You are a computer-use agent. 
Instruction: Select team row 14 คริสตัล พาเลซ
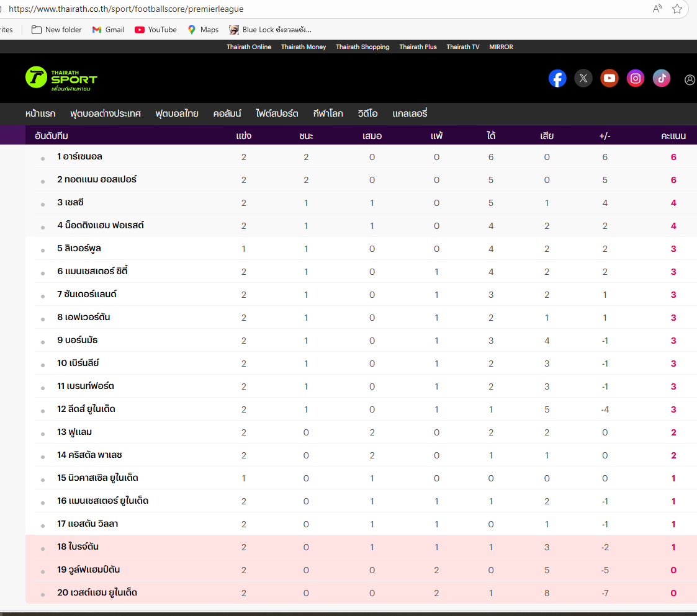click(x=361, y=455)
